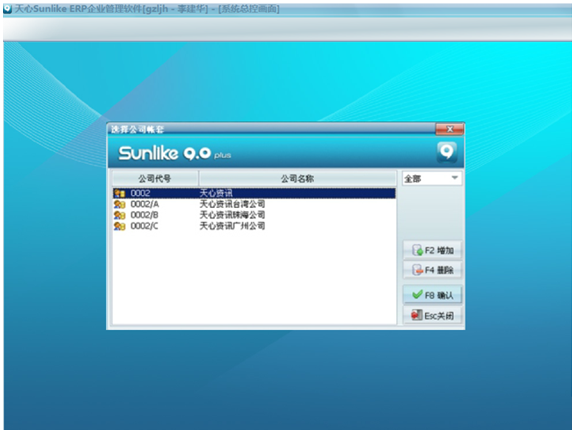
Task: Select the 天心资讯广州公司 row
Action: pos(254,226)
